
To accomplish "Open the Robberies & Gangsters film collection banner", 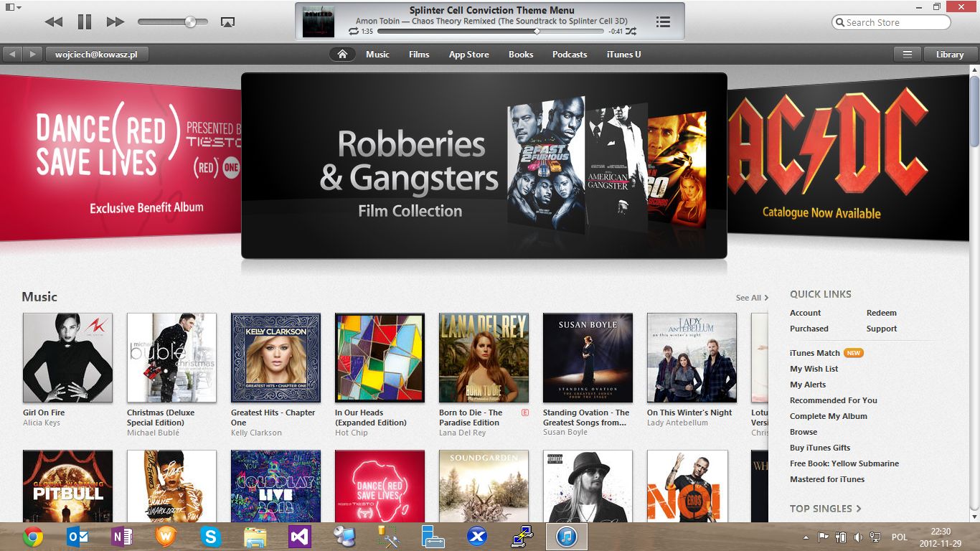I will pyautogui.click(x=484, y=165).
